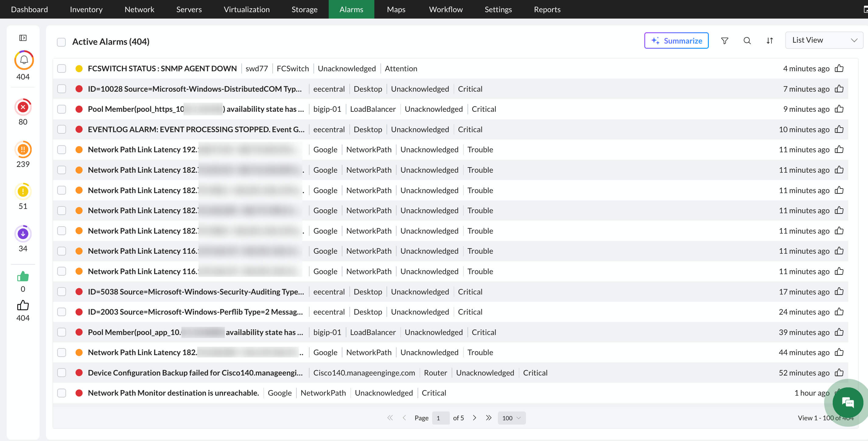This screenshot has height=441, width=868.
Task: Acknowledge ID=10028 DistributedCOM alarm thumbs-up
Action: pyautogui.click(x=839, y=89)
